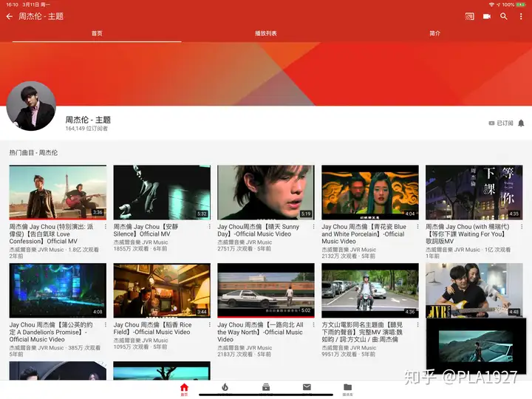The width and height of the screenshot is (532, 399).
Task: Play the 晴天 Sunny Day video thumbnail
Action: click(x=266, y=192)
